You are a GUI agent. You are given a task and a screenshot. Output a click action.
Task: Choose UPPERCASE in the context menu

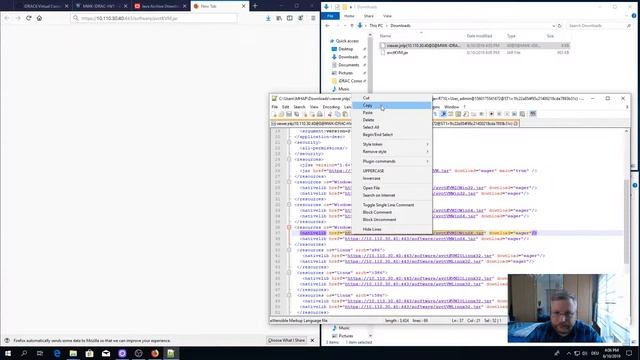tap(392, 171)
